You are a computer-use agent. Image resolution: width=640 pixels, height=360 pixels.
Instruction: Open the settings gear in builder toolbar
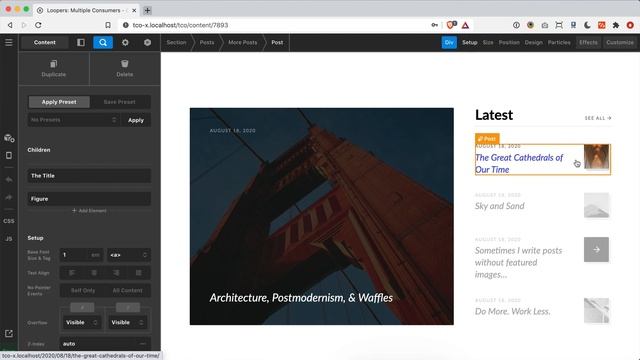pyautogui.click(x=125, y=42)
